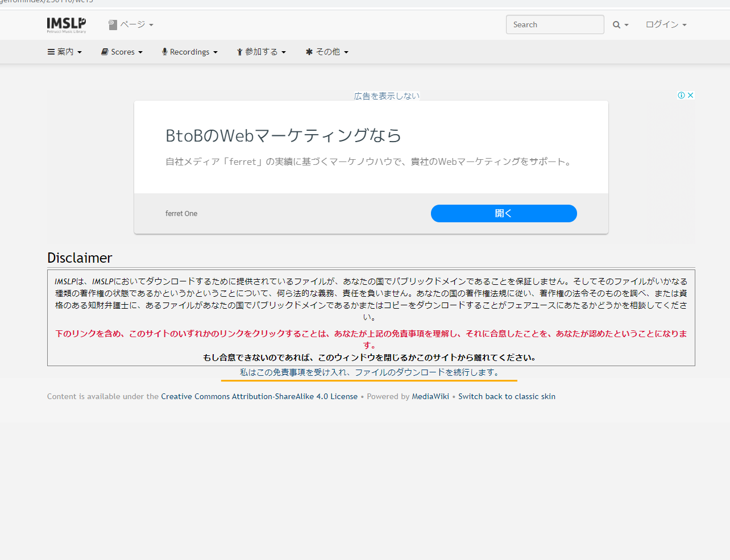Click the その他 asterisk icon
The image size is (730, 560).
point(309,52)
